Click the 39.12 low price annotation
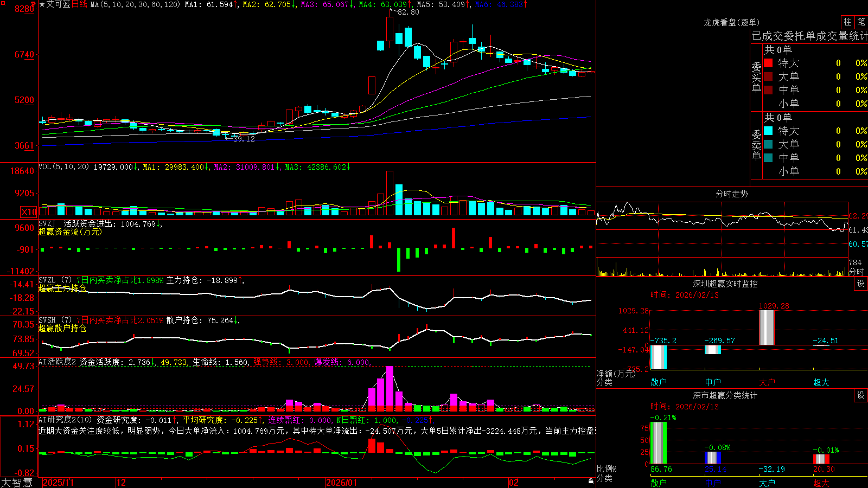The height and width of the screenshot is (488, 868). pos(244,139)
